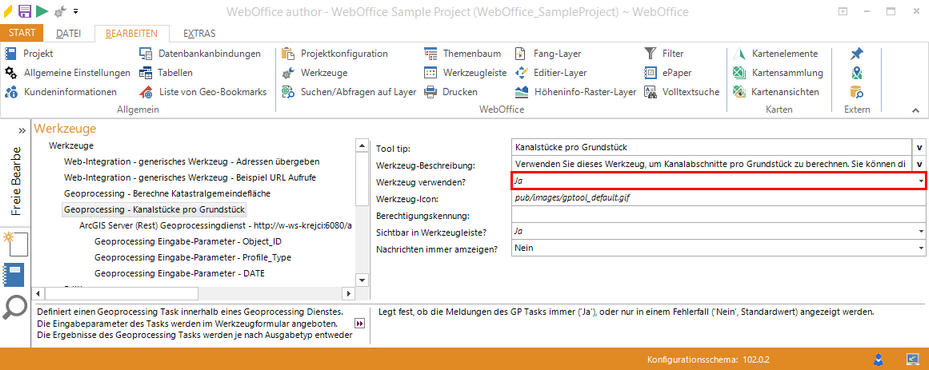Select Eingabe-Parameter DATE tree item
The height and width of the screenshot is (370, 929).
click(180, 274)
